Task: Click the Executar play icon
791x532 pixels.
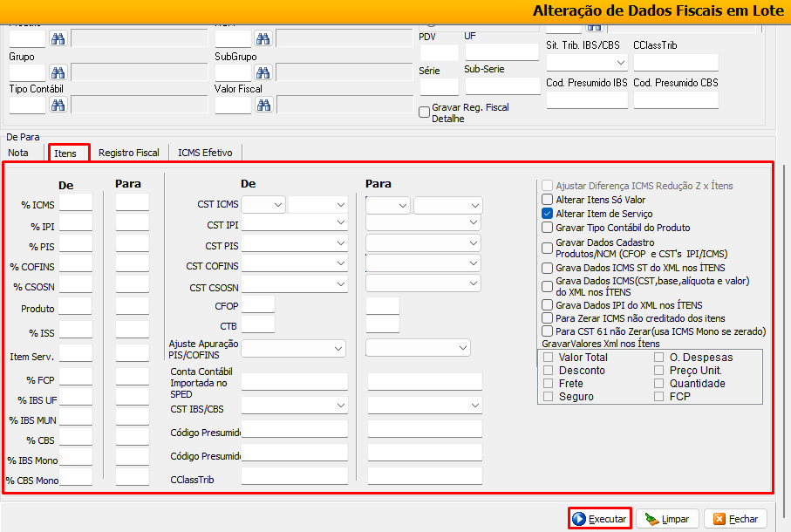Action: (579, 519)
